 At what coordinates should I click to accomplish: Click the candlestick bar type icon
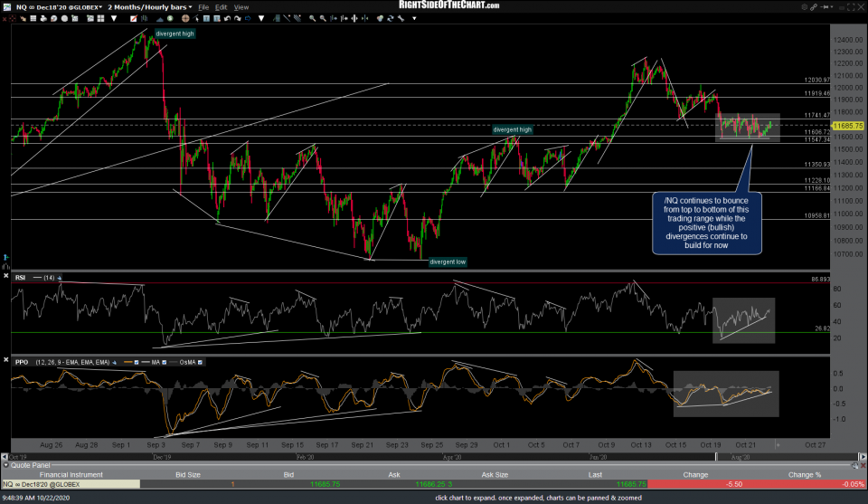click(x=144, y=18)
